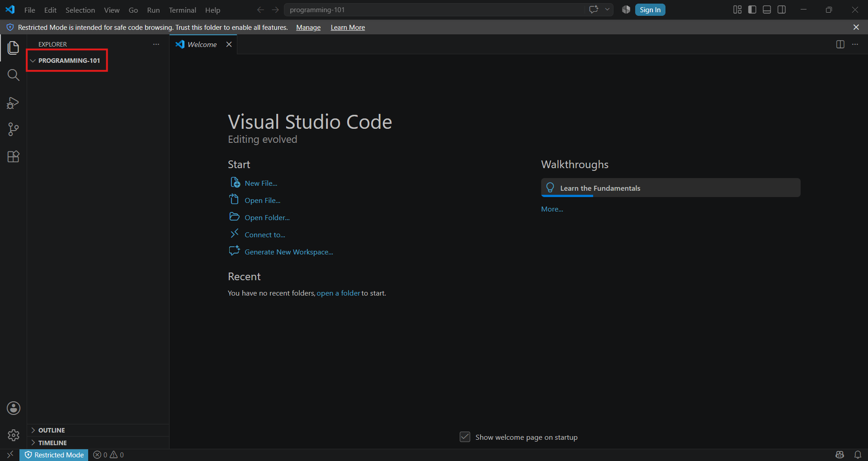The width and height of the screenshot is (868, 461).
Task: Close the Welcome tab
Action: [x=229, y=44]
